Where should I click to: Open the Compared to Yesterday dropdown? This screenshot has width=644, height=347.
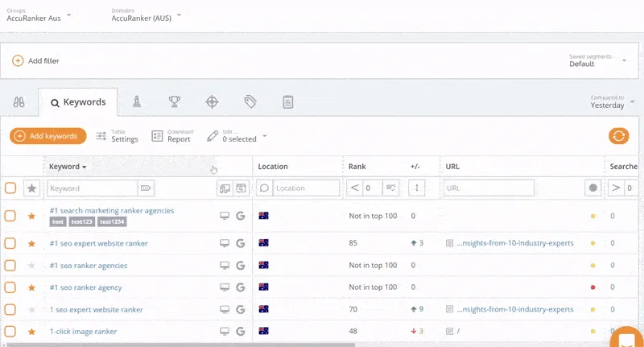pos(612,101)
